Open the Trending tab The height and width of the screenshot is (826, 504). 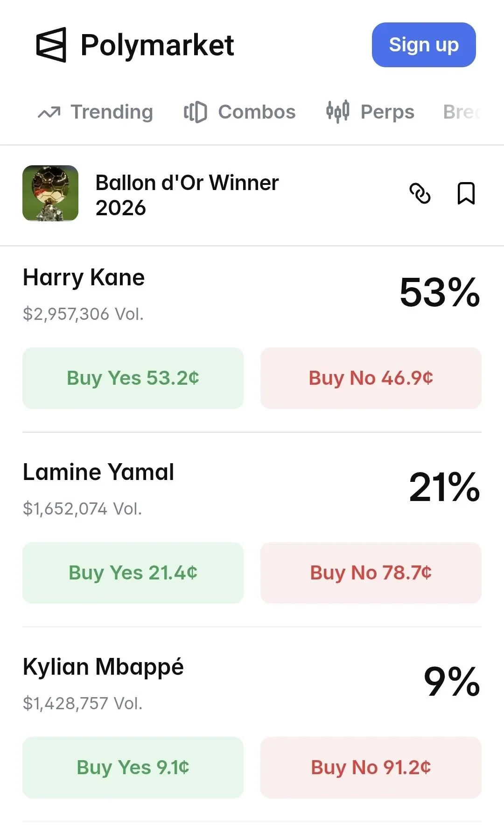(x=95, y=112)
